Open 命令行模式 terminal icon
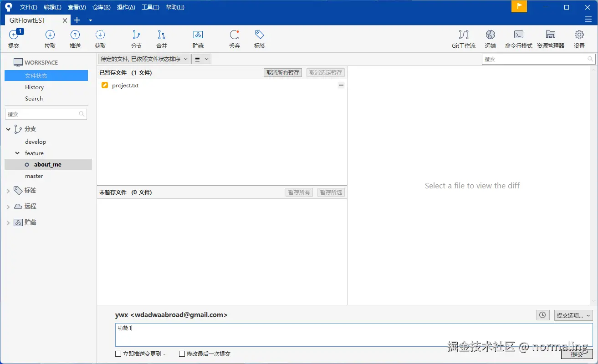 (x=518, y=35)
